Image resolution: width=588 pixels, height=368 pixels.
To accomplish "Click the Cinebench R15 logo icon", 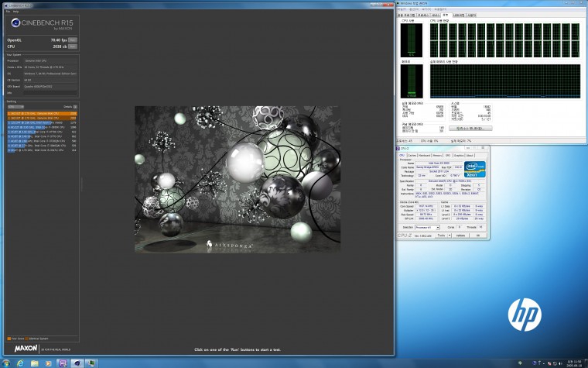I will coord(15,23).
